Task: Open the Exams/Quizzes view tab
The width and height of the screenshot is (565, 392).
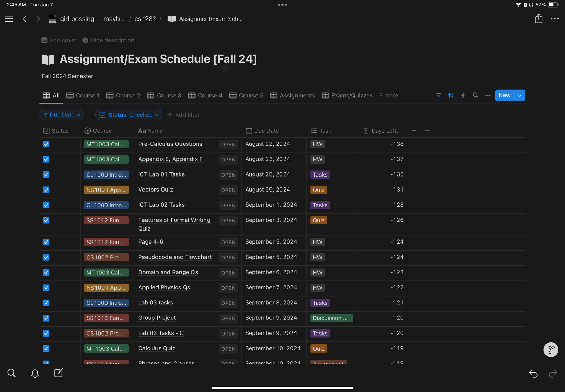Action: [347, 95]
